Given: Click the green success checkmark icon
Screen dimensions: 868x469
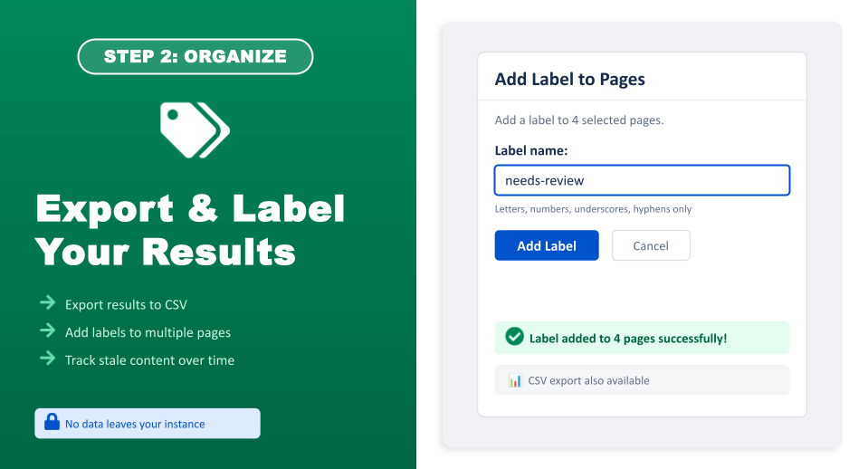Looking at the screenshot, I should click(x=514, y=338).
